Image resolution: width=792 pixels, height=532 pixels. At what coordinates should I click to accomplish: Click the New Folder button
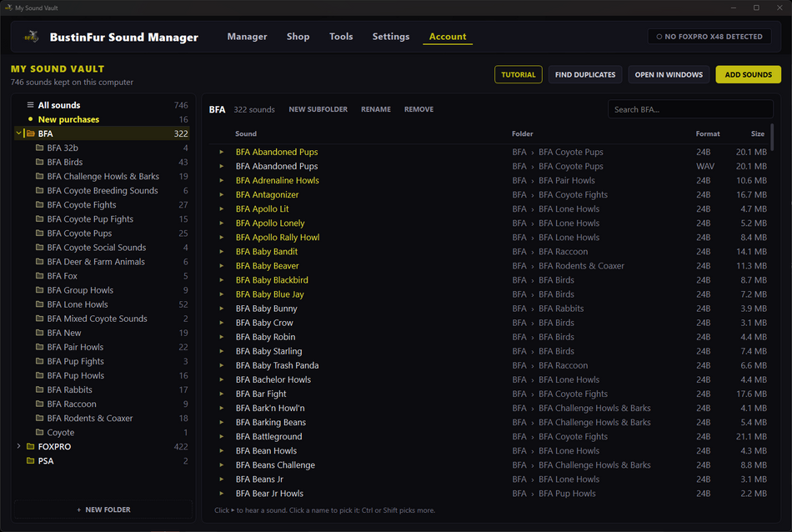(x=103, y=509)
